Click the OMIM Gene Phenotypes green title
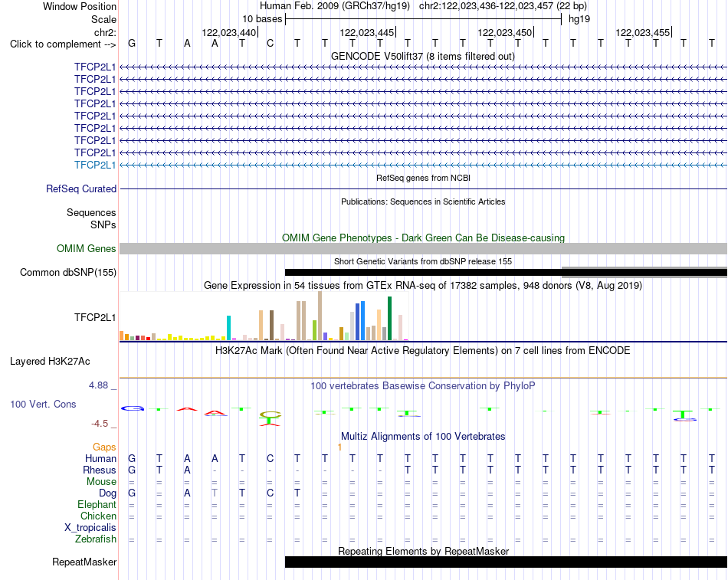This screenshot has height=580, width=728. (x=423, y=238)
